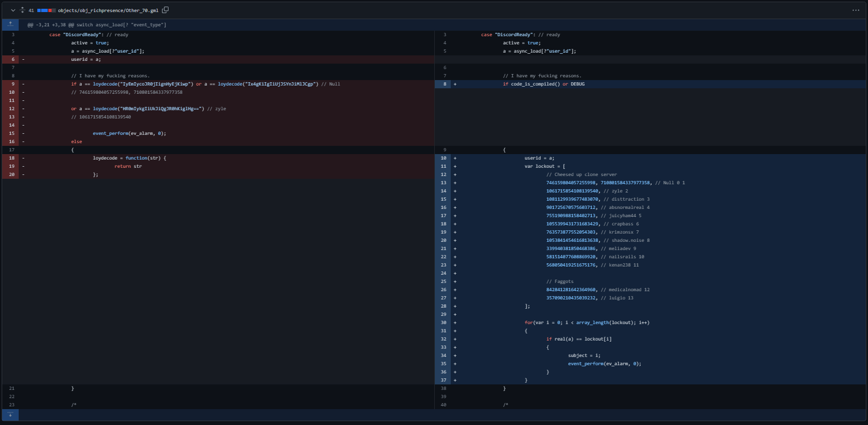Select deleted line number 9 on left
Screen dimensions: 868x425
tap(12, 84)
